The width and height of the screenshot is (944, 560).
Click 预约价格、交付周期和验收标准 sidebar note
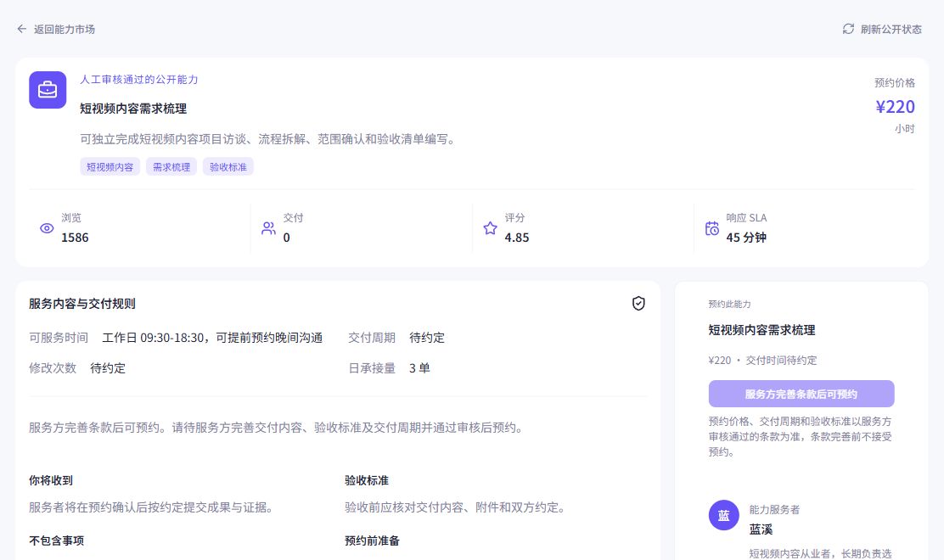coord(801,437)
